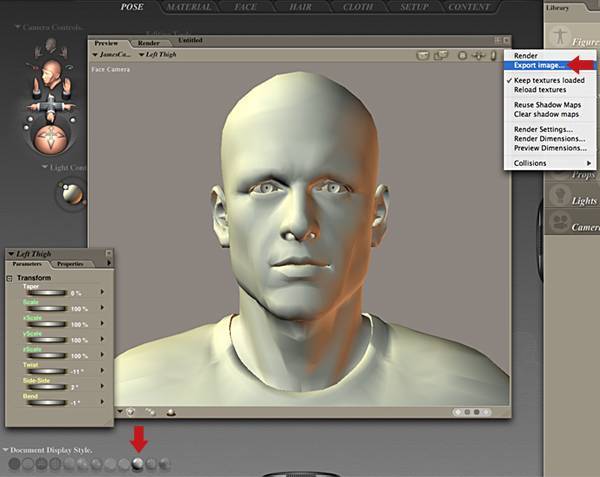The height and width of the screenshot is (477, 600).
Task: Open the Twist dial options arrow
Action: [x=102, y=371]
